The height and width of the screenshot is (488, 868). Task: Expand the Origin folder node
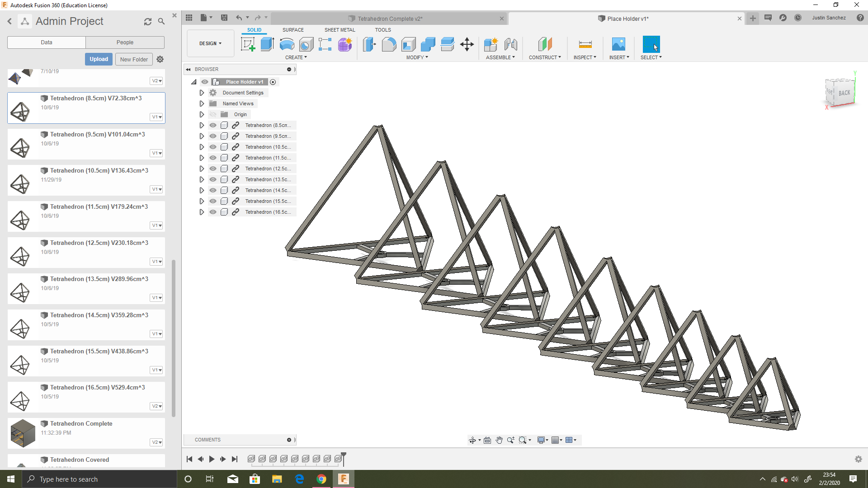pyautogui.click(x=202, y=114)
